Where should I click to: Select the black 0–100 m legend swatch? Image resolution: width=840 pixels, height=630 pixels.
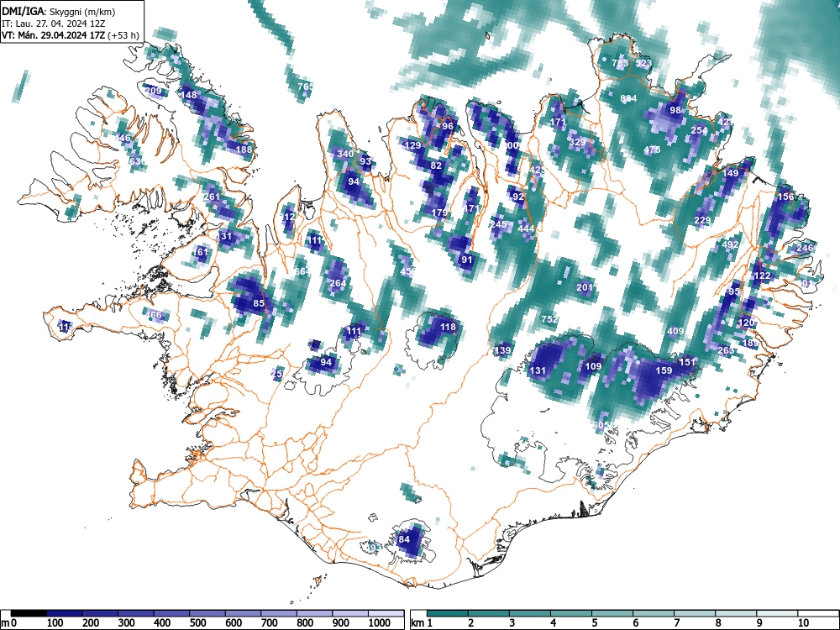29,613
